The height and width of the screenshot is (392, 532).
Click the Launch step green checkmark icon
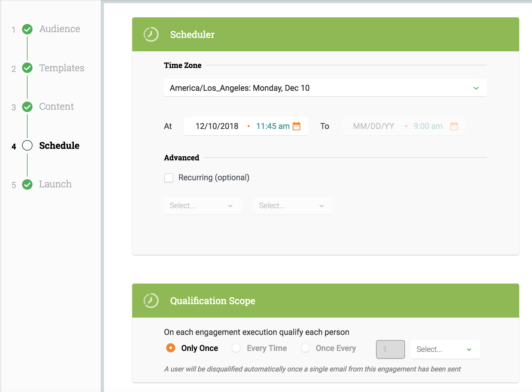point(27,184)
